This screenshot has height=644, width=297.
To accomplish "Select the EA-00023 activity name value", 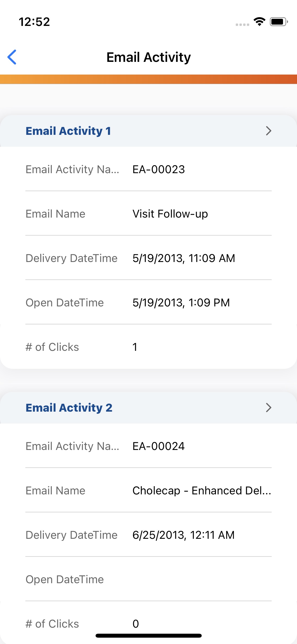I will tap(159, 169).
